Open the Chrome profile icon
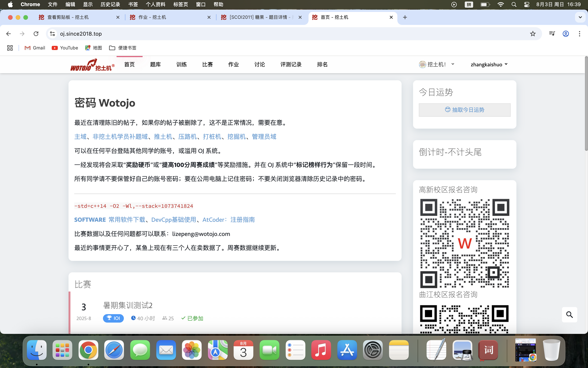This screenshot has height=368, width=588. coord(566,34)
